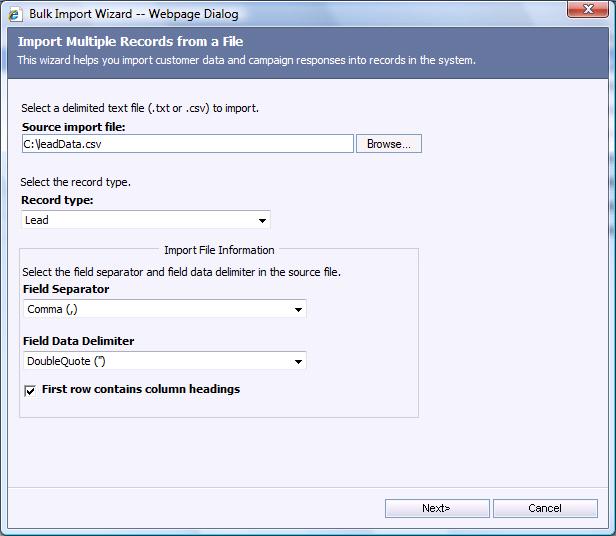Expand the Record type dropdown arrow
This screenshot has height=536, width=616.
click(x=262, y=220)
